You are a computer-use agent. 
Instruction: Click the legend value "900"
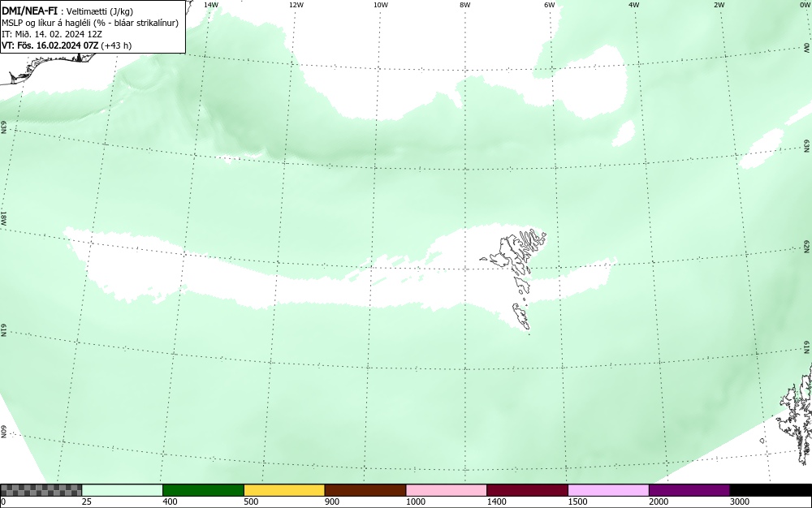pos(332,502)
